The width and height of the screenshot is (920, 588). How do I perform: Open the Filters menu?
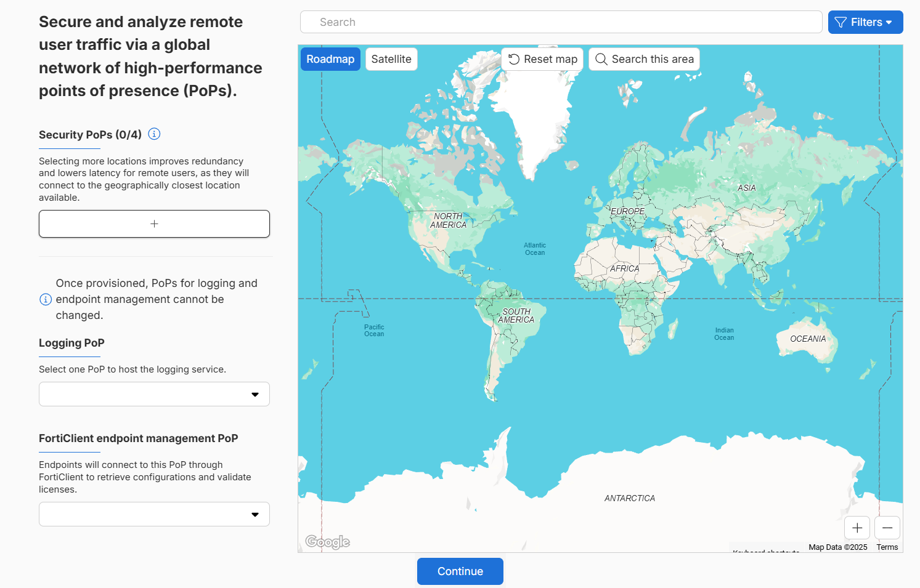click(x=865, y=22)
